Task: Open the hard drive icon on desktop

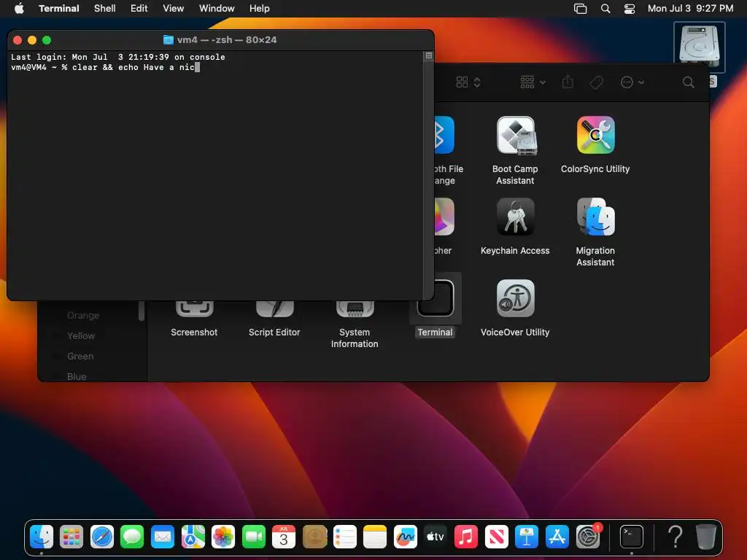Action: [700, 47]
